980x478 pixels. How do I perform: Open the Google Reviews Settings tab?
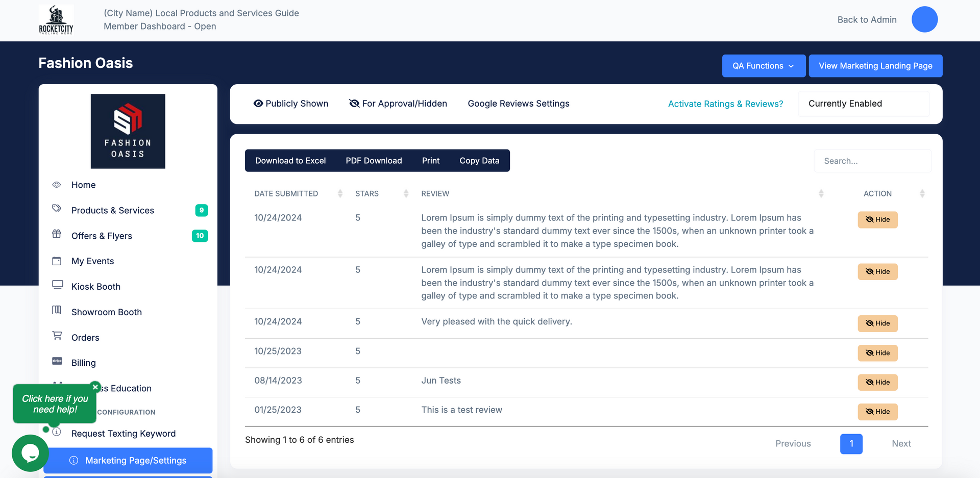[x=518, y=104]
